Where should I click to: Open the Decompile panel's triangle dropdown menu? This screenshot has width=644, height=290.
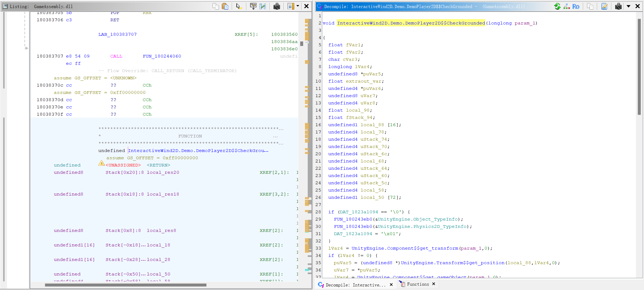[628, 6]
